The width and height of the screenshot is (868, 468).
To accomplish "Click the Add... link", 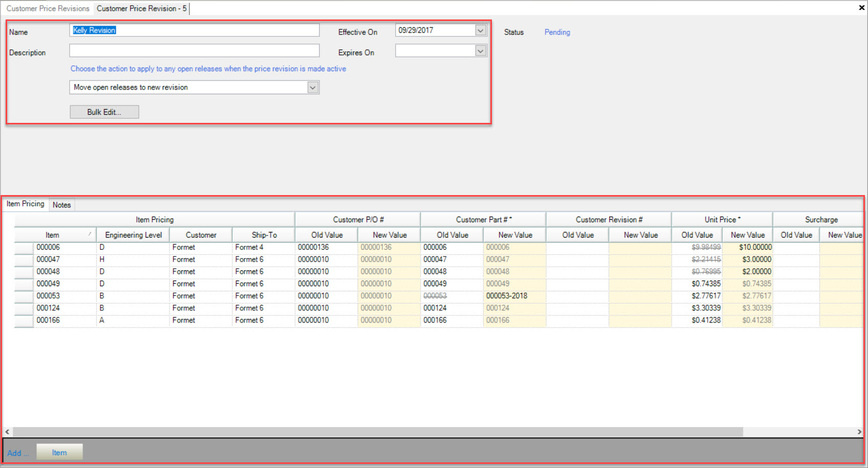I will tap(17, 453).
